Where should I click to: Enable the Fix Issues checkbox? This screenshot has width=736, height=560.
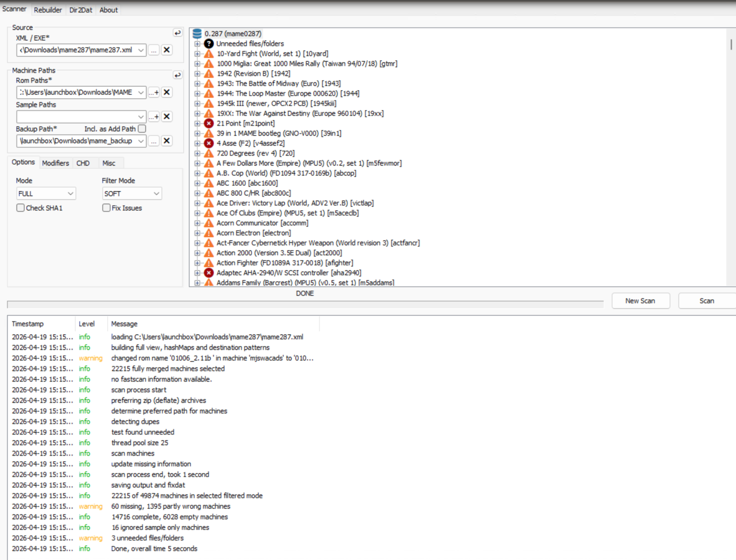pos(106,207)
